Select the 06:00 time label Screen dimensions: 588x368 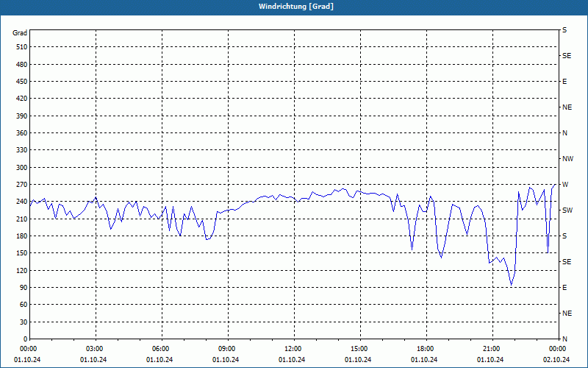(x=161, y=349)
